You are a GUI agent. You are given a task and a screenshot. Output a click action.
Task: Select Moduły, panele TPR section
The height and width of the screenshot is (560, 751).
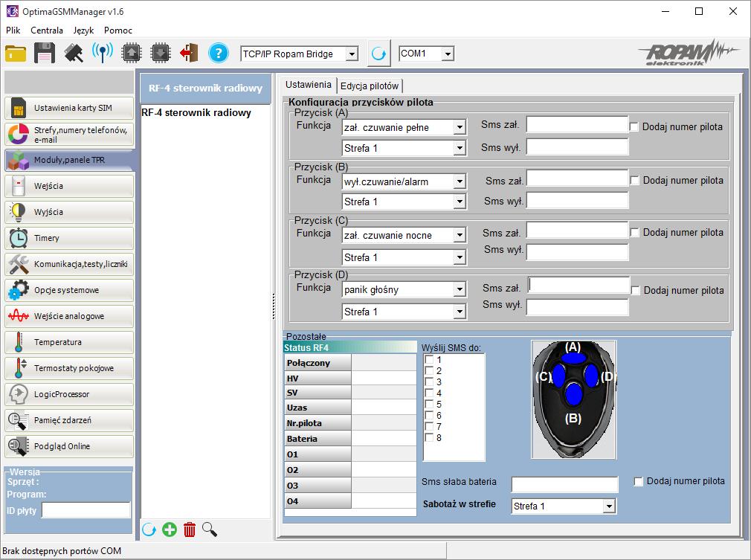pyautogui.click(x=69, y=160)
